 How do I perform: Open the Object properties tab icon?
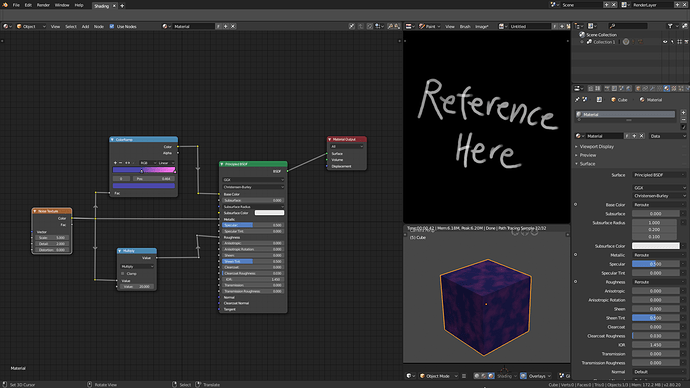(x=638, y=88)
